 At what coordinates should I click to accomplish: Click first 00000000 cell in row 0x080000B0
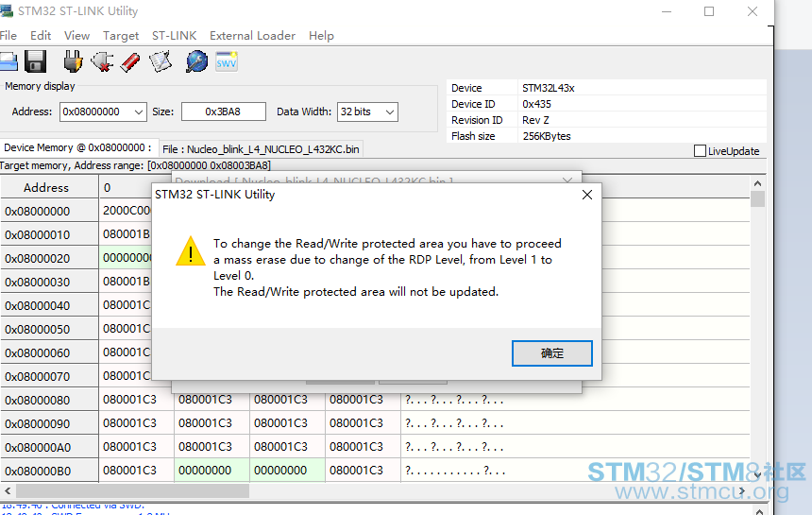(211, 471)
